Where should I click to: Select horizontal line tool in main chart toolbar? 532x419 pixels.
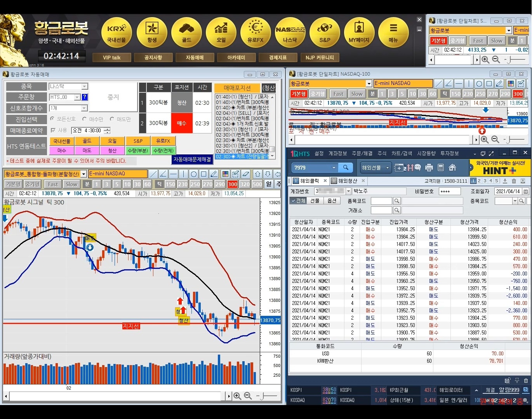point(174,174)
